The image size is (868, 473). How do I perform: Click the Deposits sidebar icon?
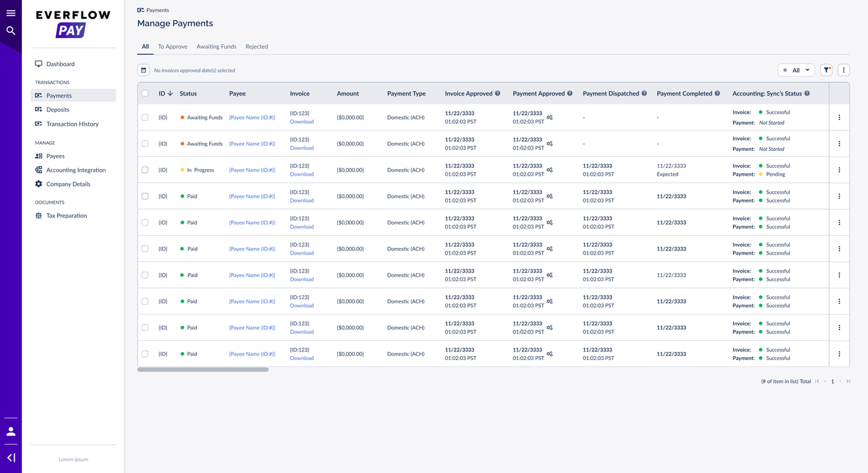pyautogui.click(x=39, y=110)
